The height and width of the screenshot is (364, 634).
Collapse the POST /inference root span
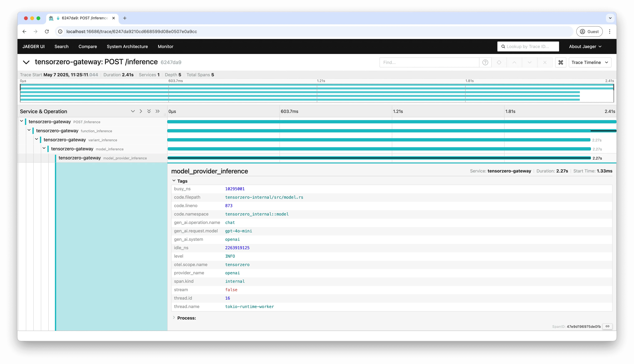coord(22,121)
